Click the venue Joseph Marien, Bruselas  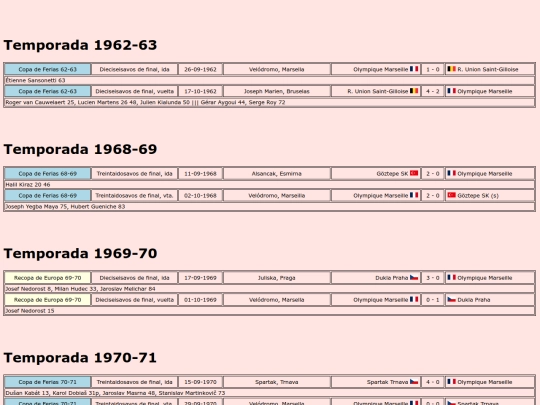[277, 91]
